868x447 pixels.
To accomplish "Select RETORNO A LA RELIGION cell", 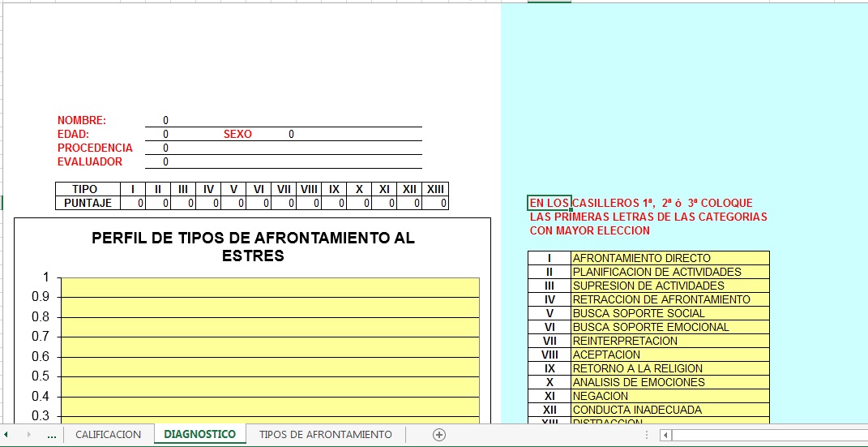I will pyautogui.click(x=669, y=369).
